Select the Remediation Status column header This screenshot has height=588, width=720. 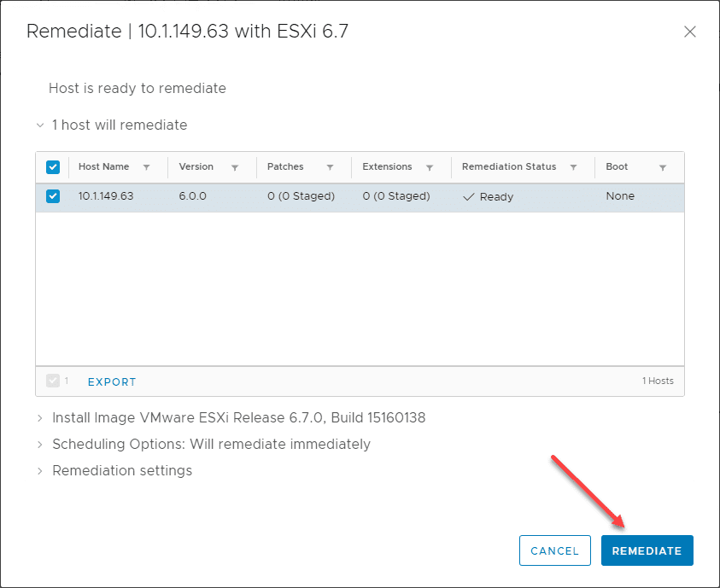509,166
